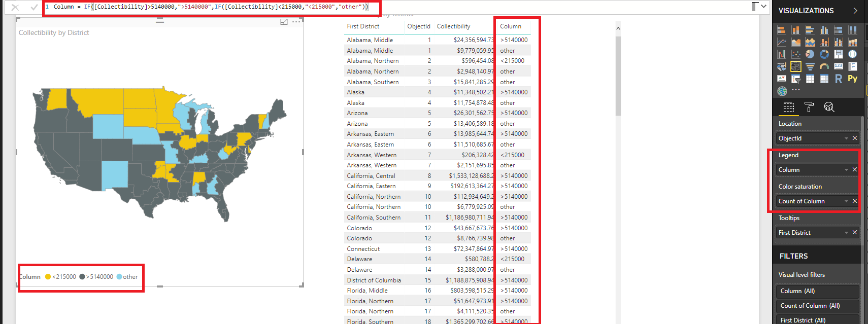
Task: Open dropdown arrow of ObjectId field
Action: coord(846,138)
